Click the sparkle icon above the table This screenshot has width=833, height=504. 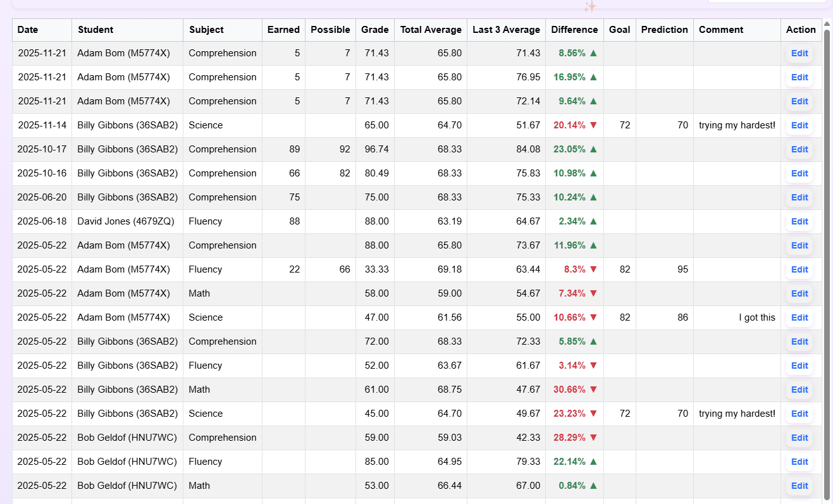coord(589,7)
